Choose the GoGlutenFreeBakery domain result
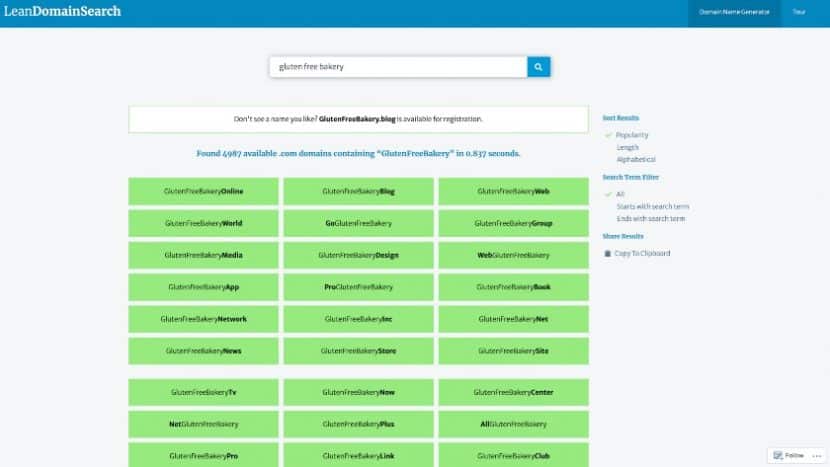 coord(358,223)
